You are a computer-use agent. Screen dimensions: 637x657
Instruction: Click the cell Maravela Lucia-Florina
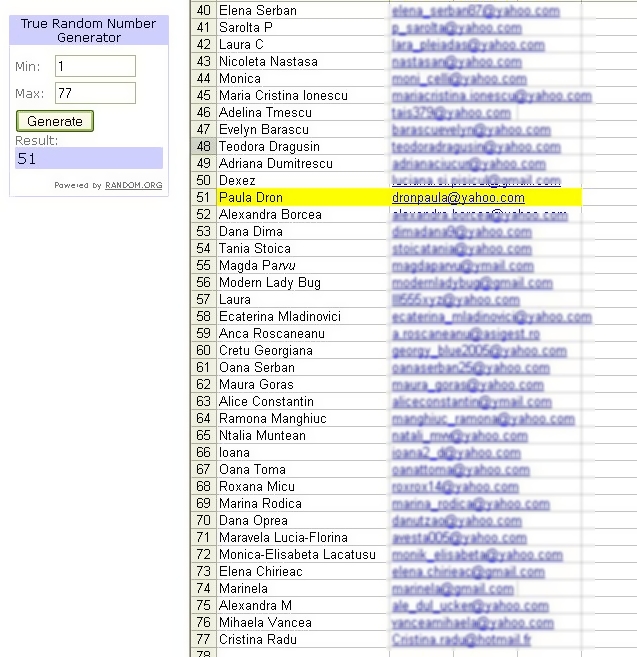pyautogui.click(x=303, y=537)
